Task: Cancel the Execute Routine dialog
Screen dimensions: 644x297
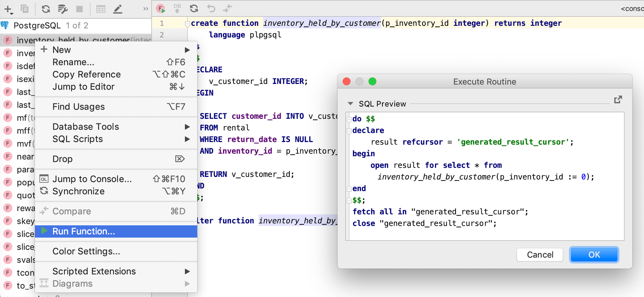Action: click(x=540, y=255)
